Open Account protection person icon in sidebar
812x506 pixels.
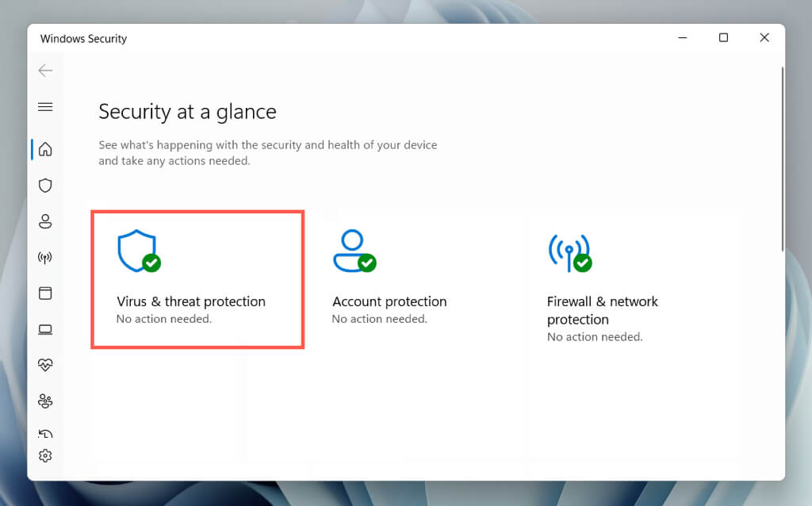tap(45, 221)
